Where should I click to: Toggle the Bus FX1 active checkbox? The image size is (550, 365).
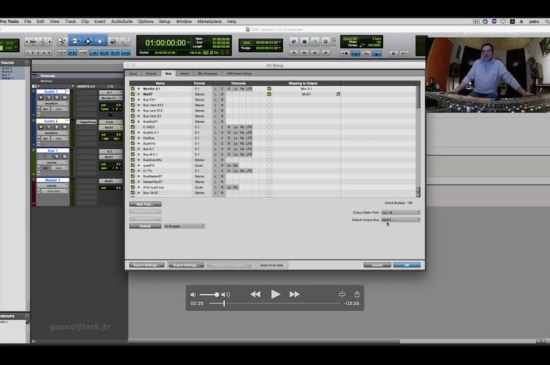point(133,100)
